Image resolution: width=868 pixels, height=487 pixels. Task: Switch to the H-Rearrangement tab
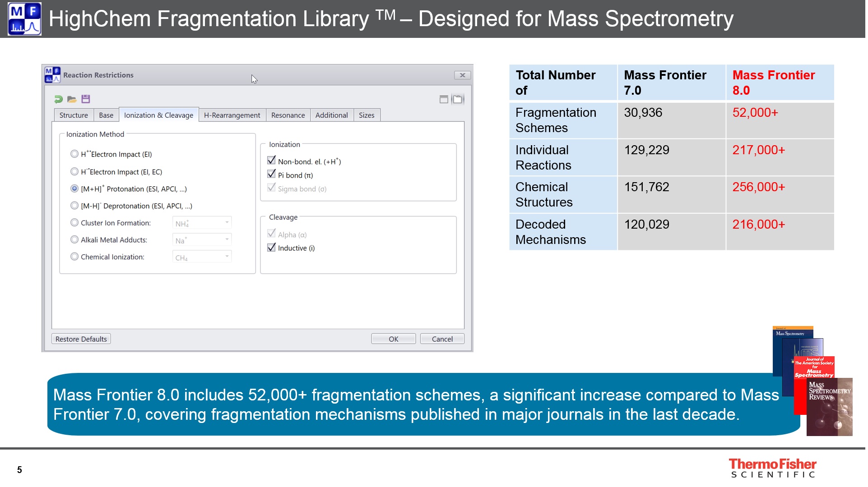click(232, 115)
